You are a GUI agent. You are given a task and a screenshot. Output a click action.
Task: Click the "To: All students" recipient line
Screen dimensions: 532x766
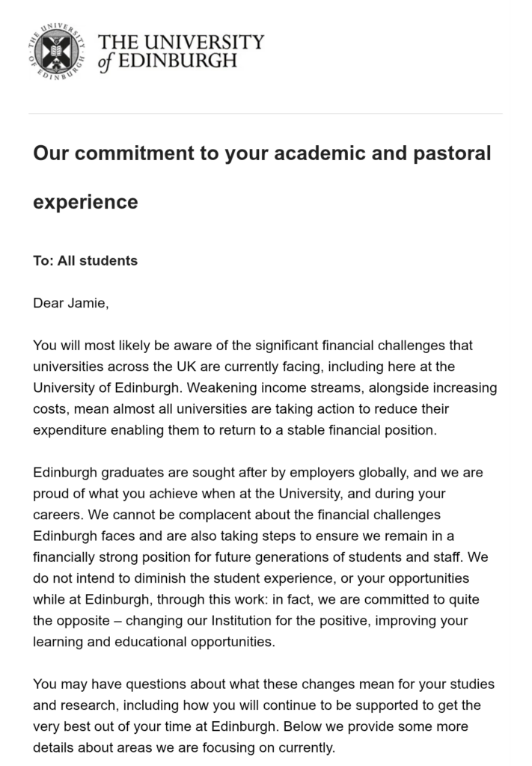[x=85, y=261]
